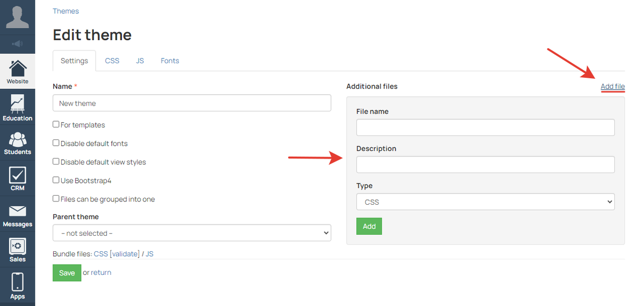644x306 pixels.
Task: Click the Themes breadcrumb link
Action: (x=65, y=11)
